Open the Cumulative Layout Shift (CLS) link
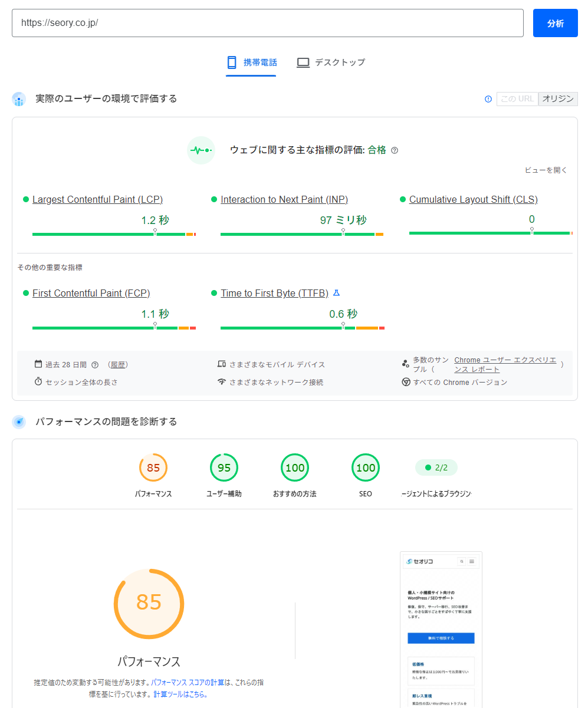 (474, 199)
